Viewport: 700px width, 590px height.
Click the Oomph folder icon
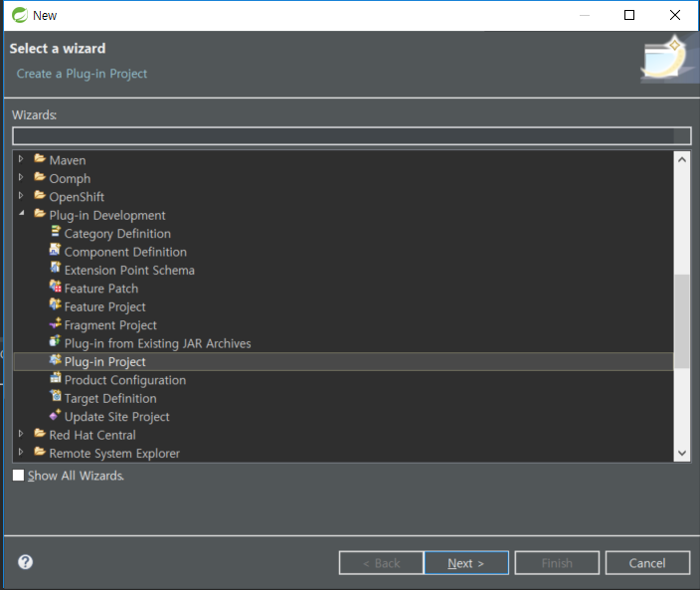(40, 176)
